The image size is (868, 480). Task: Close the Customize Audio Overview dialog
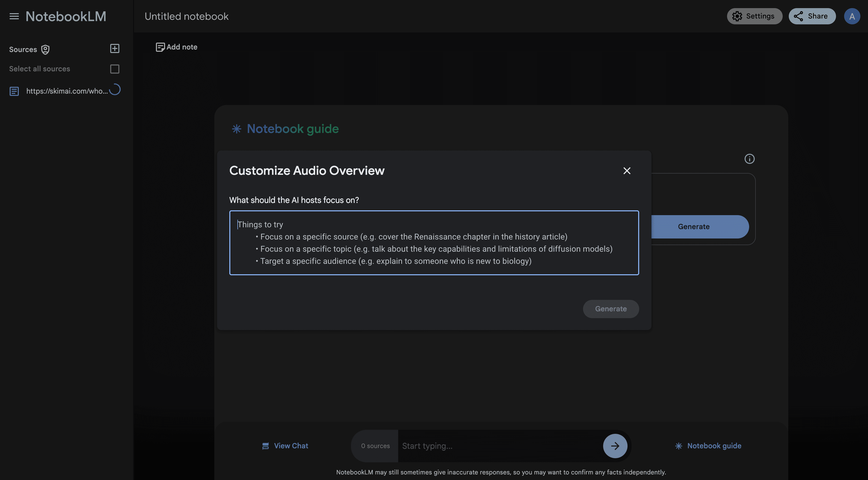[x=627, y=171]
